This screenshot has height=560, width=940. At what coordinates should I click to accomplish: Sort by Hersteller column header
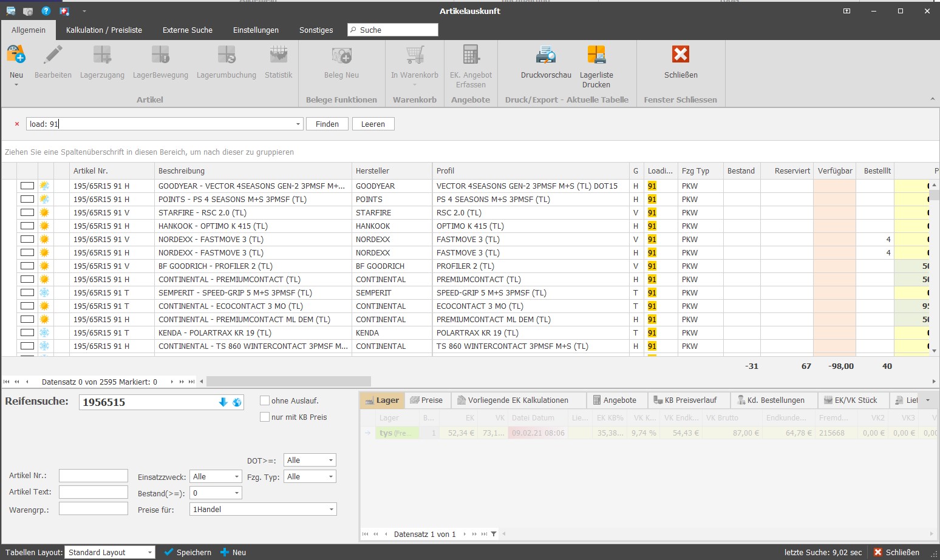tap(392, 170)
